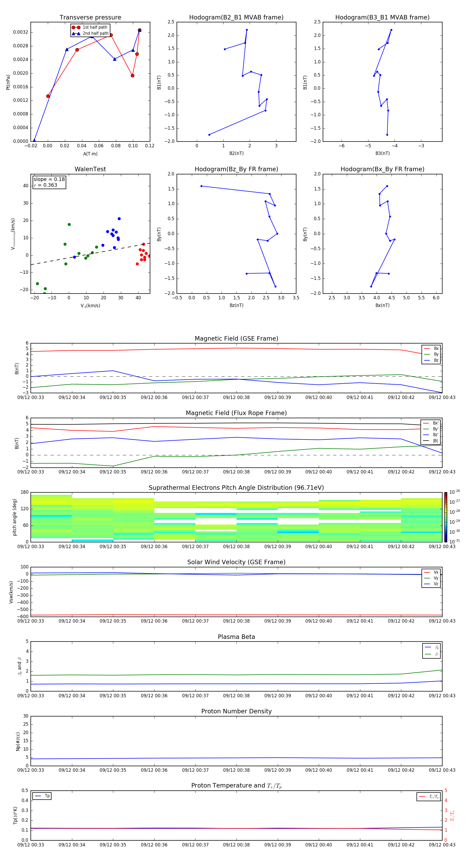Screen dimensions: 473x868
Task: Click the Suprathermal Electrons Pitch Angle Distribution title
Action: 236,488
